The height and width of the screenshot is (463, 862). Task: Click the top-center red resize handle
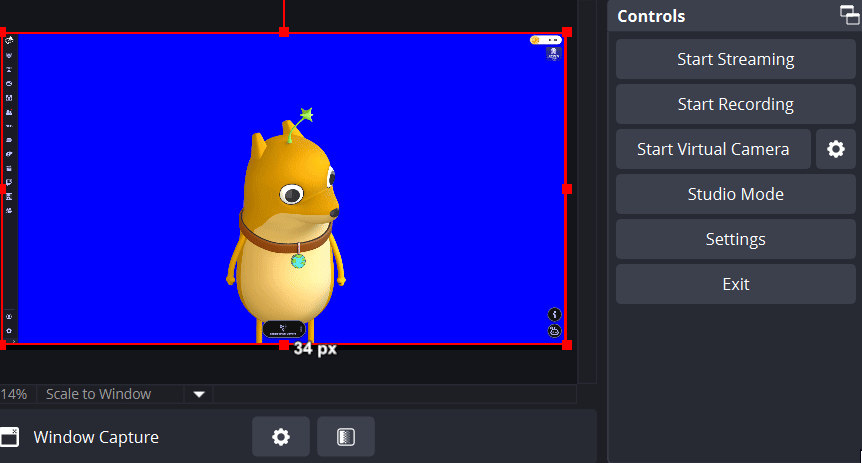tap(284, 32)
